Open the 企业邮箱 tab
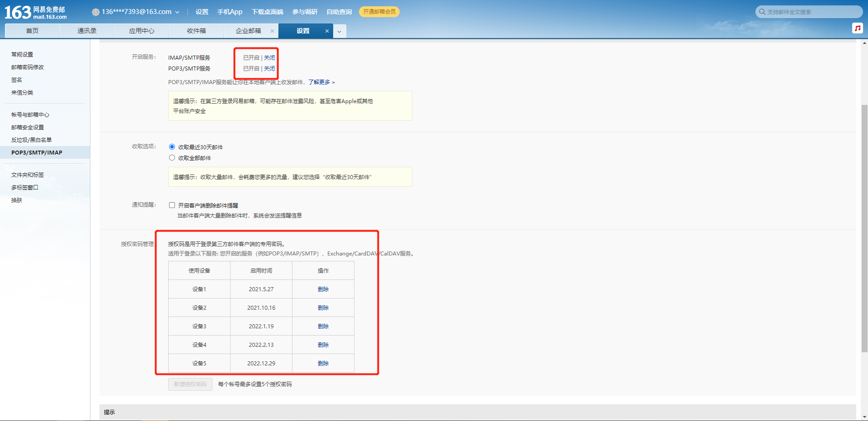This screenshot has width=868, height=421. pyautogui.click(x=248, y=31)
